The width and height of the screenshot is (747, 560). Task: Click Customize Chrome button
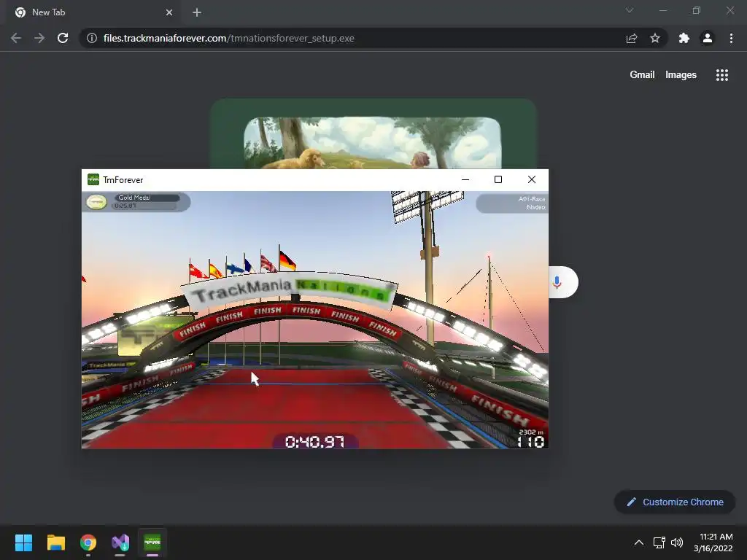[675, 502]
